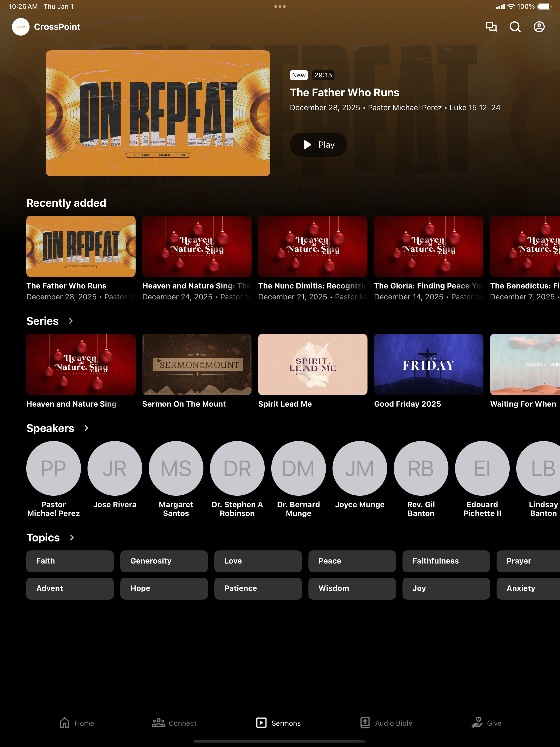560x747 pixels.
Task: Switch to the Home tab
Action: tap(77, 723)
